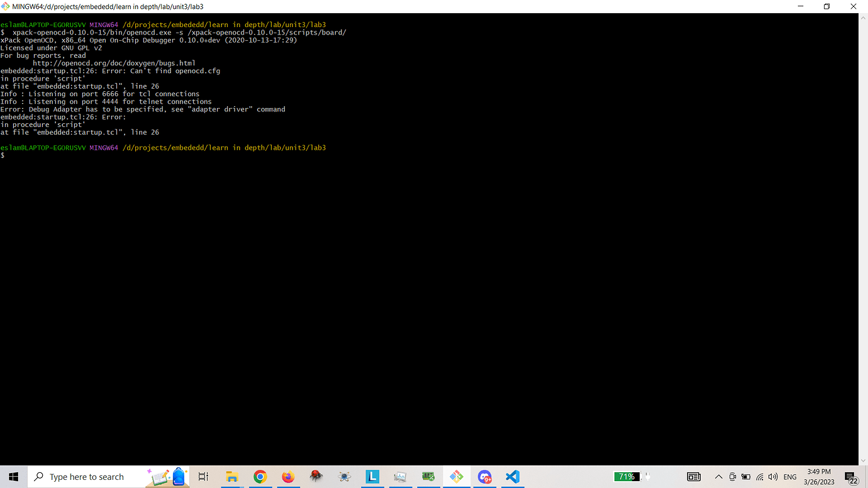Open Wi-Fi settings from the network icon
The image size is (868, 488).
[759, 477]
